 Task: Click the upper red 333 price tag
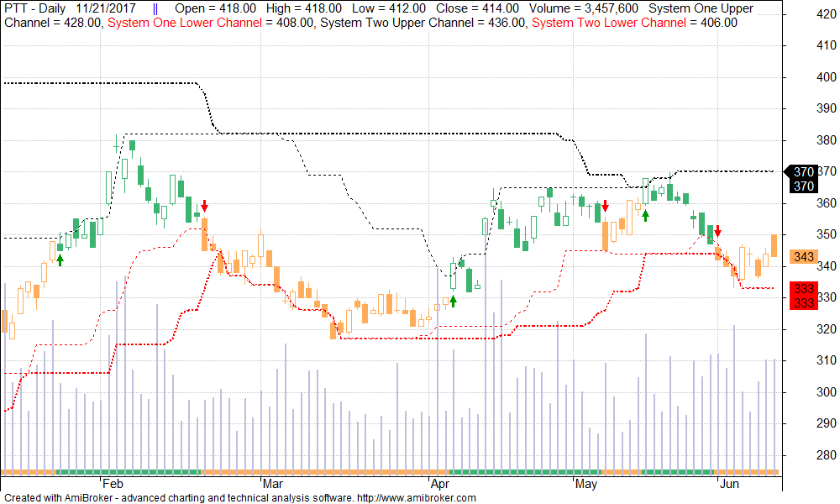click(x=803, y=289)
